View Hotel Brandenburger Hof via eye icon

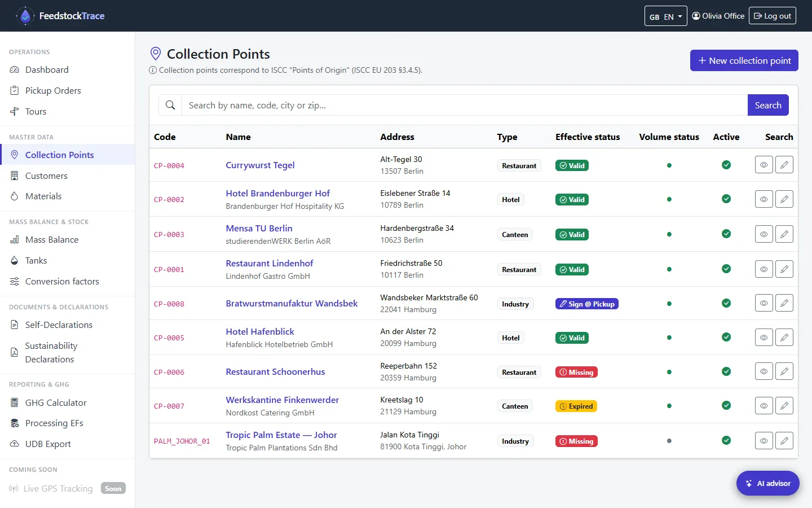[764, 199]
